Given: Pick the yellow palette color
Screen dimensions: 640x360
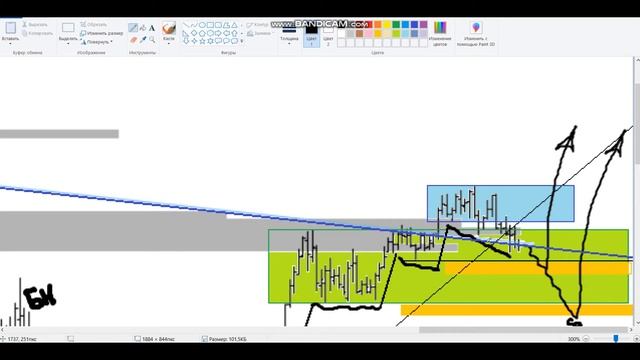Looking at the screenshot, I should click(387, 24).
